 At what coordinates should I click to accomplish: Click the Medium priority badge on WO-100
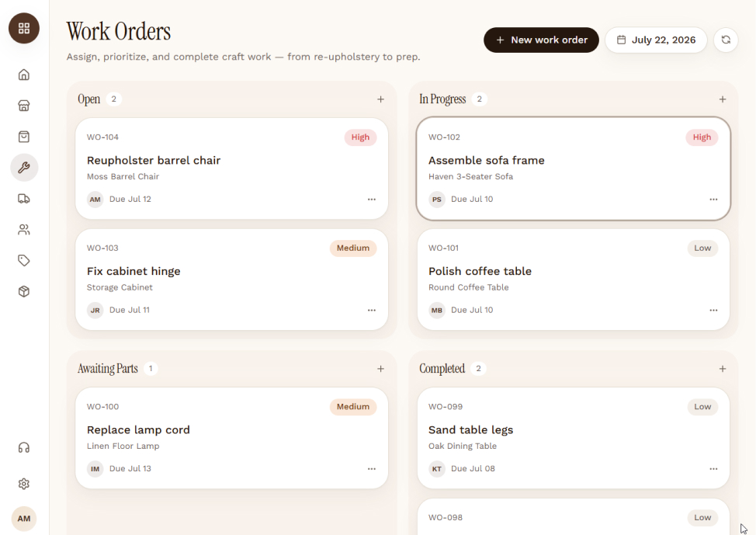point(353,407)
